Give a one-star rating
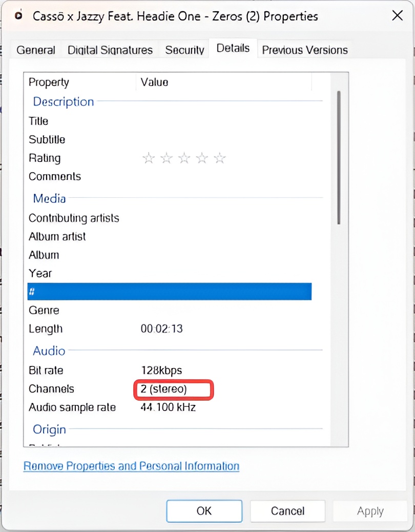The image size is (415, 532). (149, 158)
